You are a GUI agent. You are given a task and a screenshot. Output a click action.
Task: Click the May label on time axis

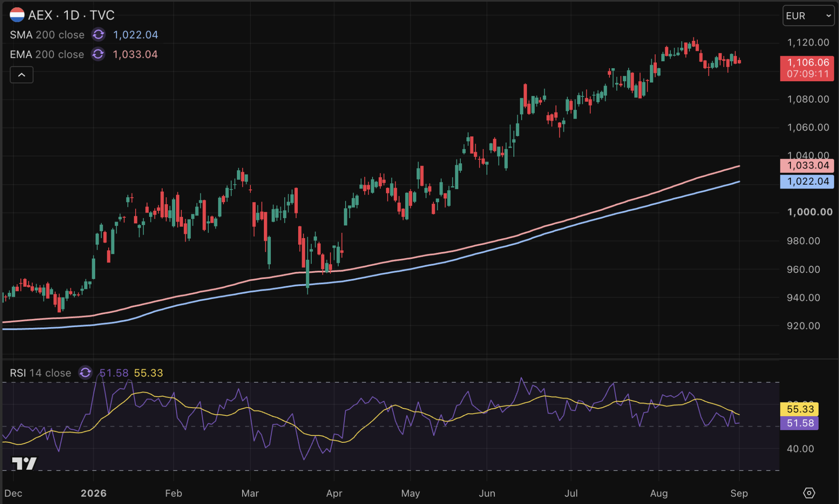click(410, 494)
